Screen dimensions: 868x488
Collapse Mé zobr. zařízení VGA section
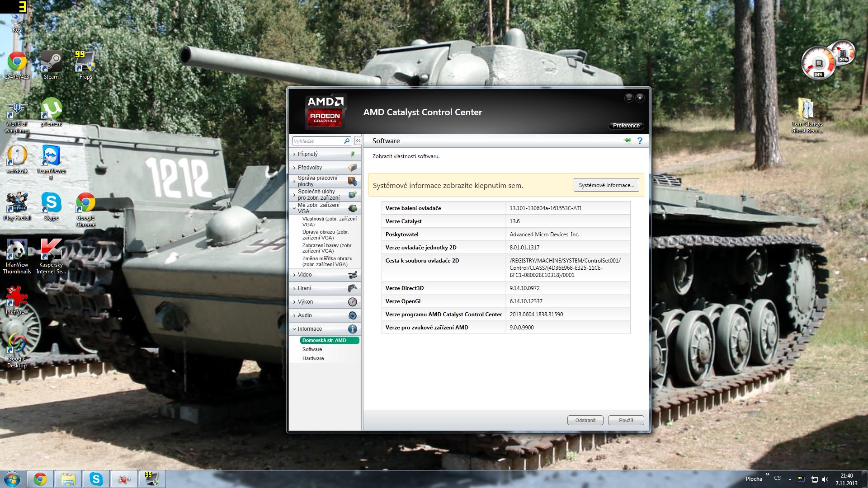[x=325, y=208]
